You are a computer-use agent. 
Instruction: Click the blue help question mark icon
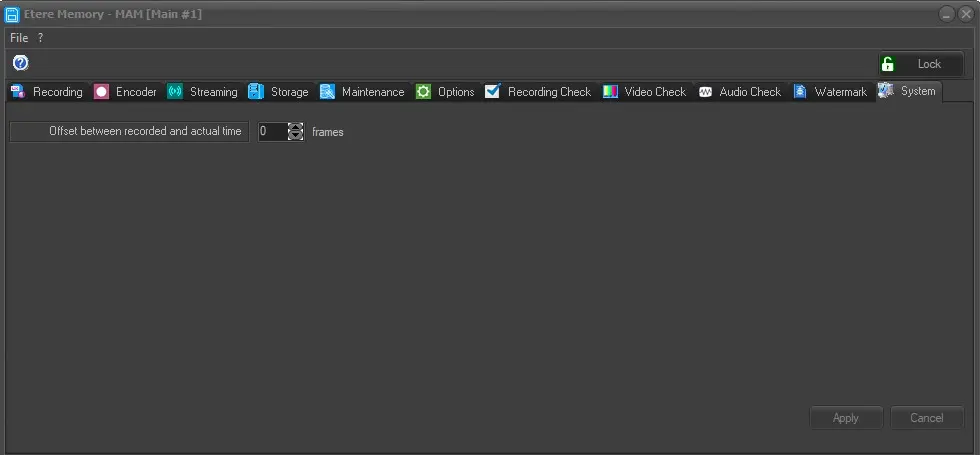(x=20, y=63)
